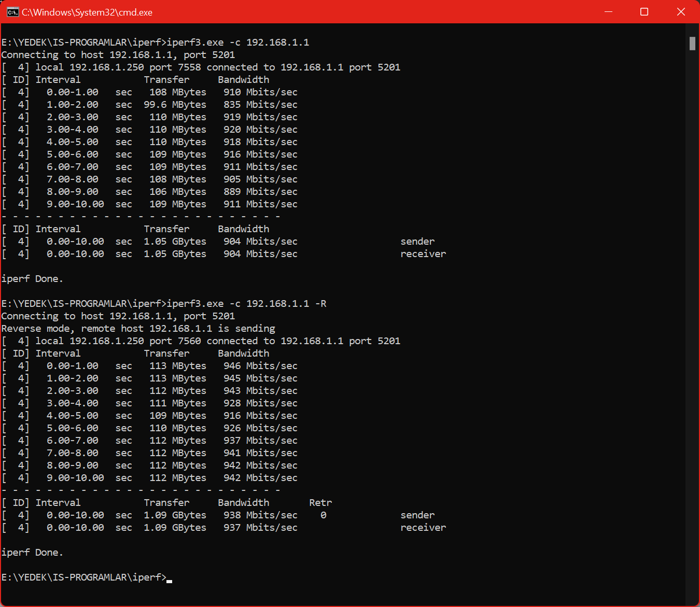Click the '0' retransmit count under Retr
The height and width of the screenshot is (607, 700).
tap(324, 515)
